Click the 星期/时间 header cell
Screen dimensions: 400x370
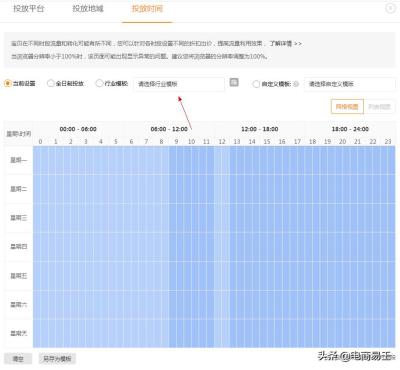pos(19,134)
